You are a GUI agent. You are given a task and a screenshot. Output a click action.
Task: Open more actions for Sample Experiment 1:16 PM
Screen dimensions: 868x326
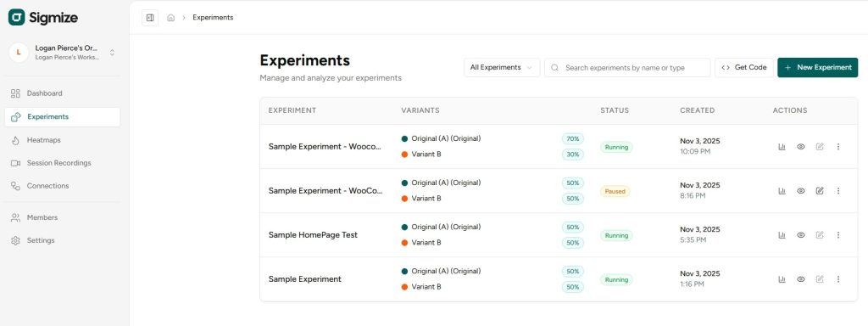coord(838,279)
